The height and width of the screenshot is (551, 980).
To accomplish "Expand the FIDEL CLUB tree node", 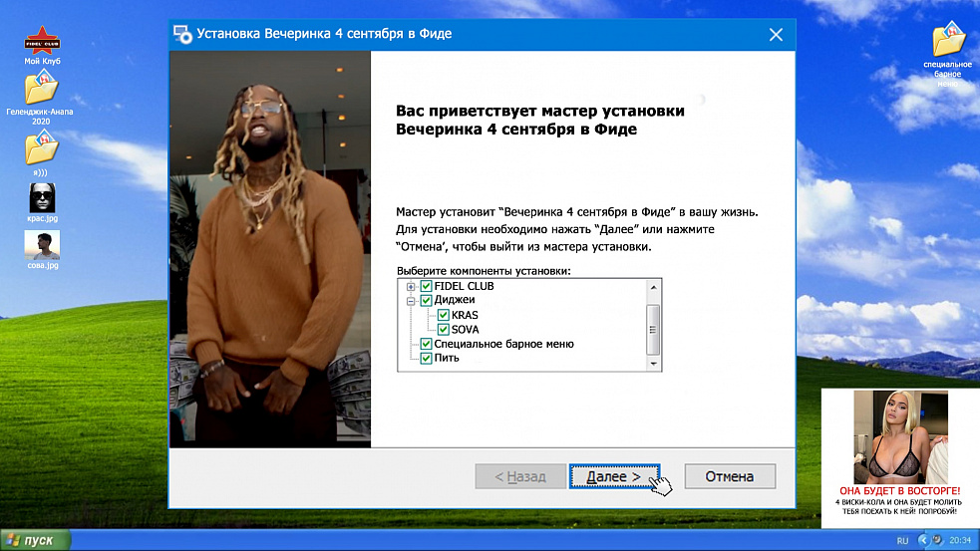I will (411, 287).
